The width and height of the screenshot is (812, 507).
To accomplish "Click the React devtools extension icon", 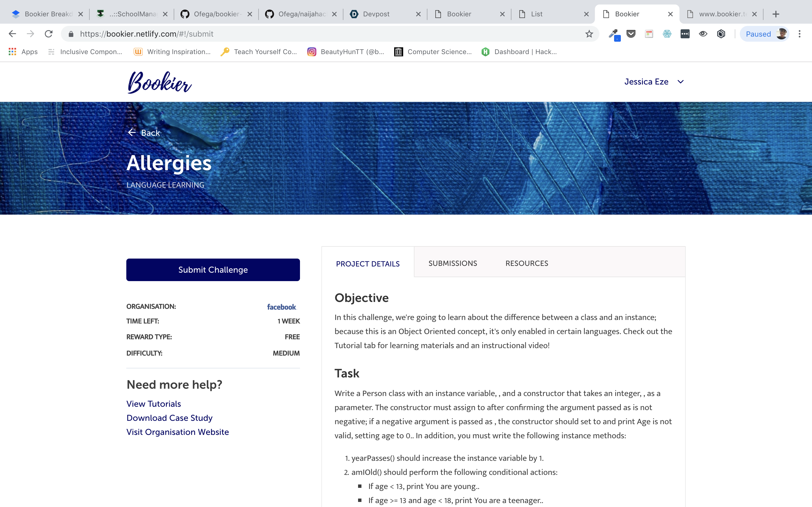I will coord(667,34).
